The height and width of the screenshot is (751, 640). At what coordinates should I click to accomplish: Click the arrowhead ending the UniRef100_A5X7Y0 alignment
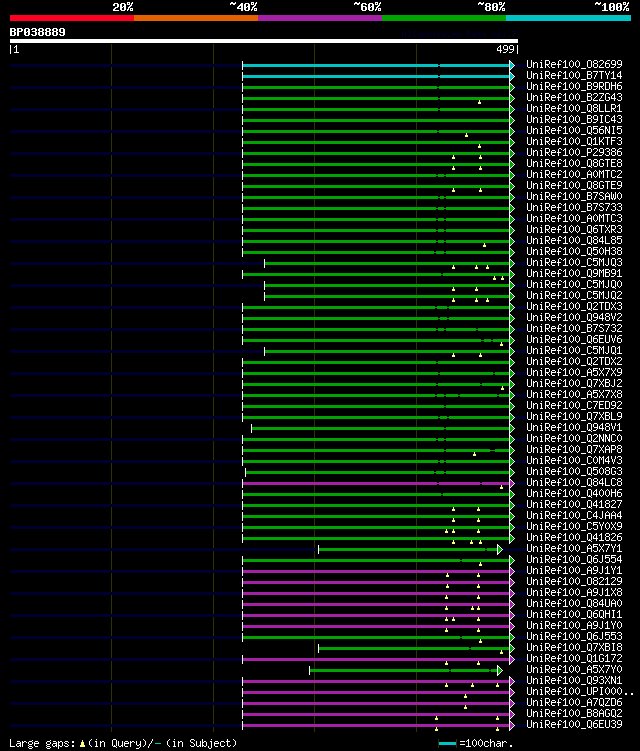500,671
